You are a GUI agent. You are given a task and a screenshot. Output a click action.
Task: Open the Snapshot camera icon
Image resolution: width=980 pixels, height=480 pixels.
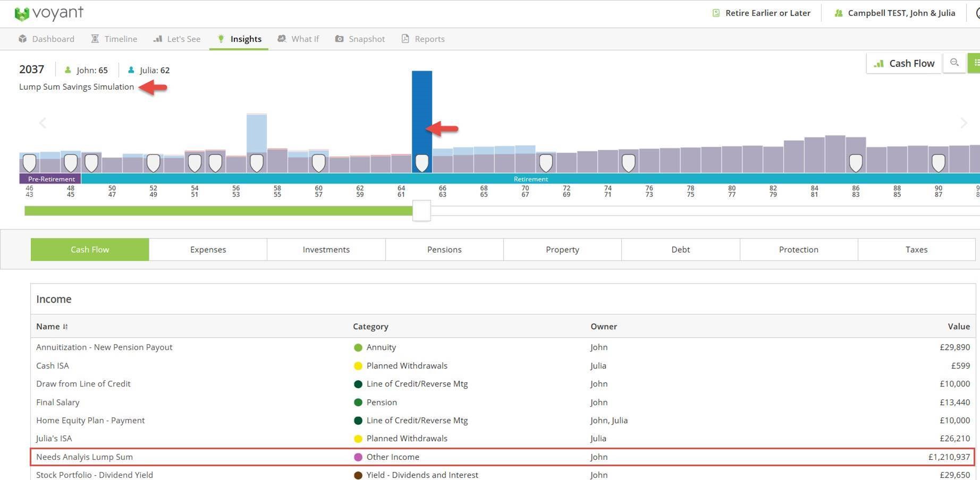[x=339, y=39]
